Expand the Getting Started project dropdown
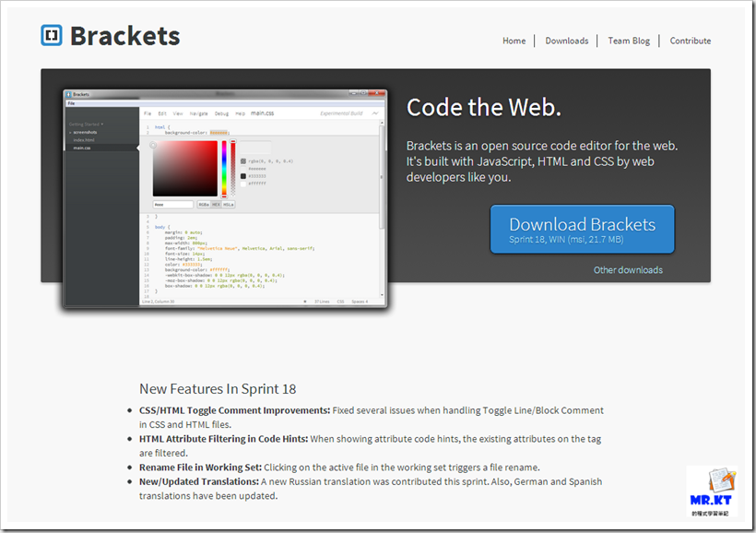This screenshot has width=756, height=533. coord(87,124)
